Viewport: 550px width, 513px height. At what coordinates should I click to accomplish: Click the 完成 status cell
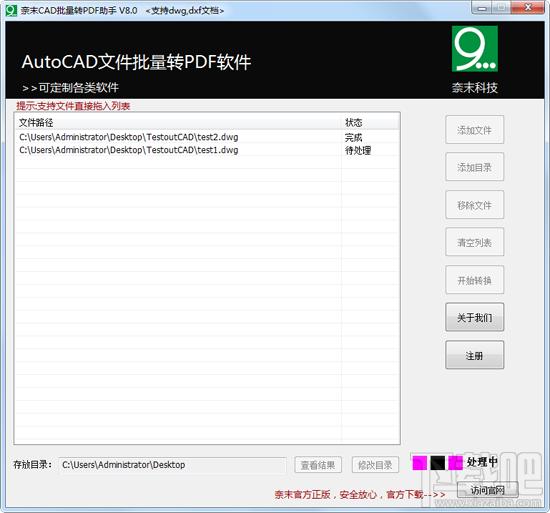coord(354,137)
